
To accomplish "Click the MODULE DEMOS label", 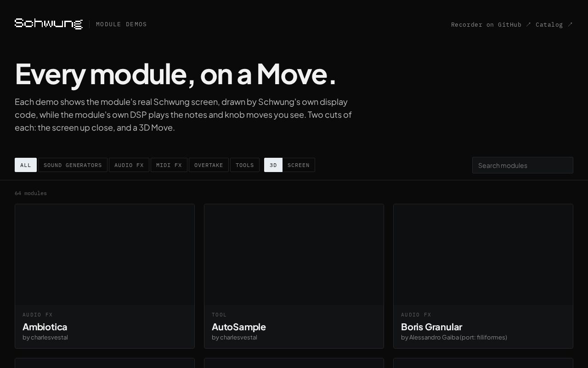I will click(x=121, y=24).
